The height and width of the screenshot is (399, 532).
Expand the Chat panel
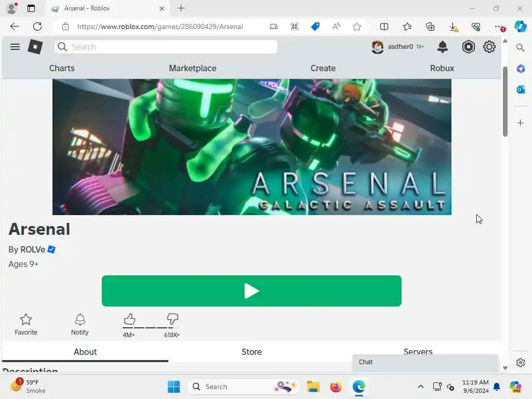coord(425,362)
